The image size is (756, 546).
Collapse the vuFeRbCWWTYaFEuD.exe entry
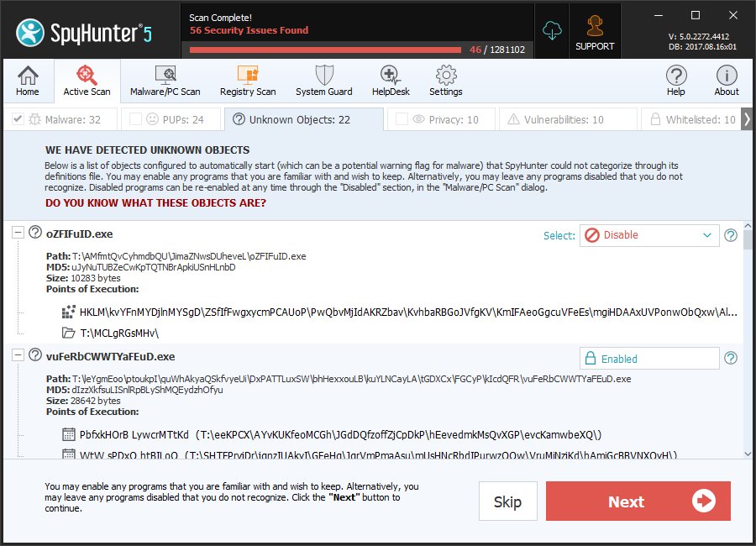coord(18,355)
